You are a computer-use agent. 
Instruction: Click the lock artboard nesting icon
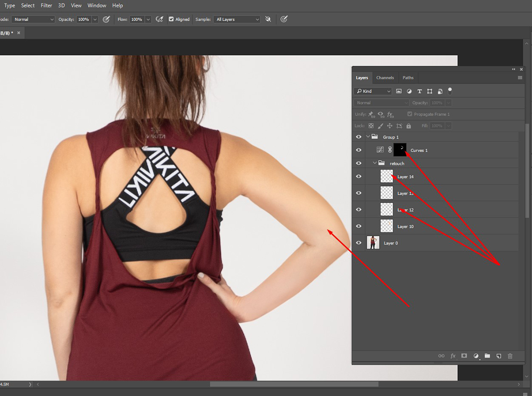pos(399,126)
